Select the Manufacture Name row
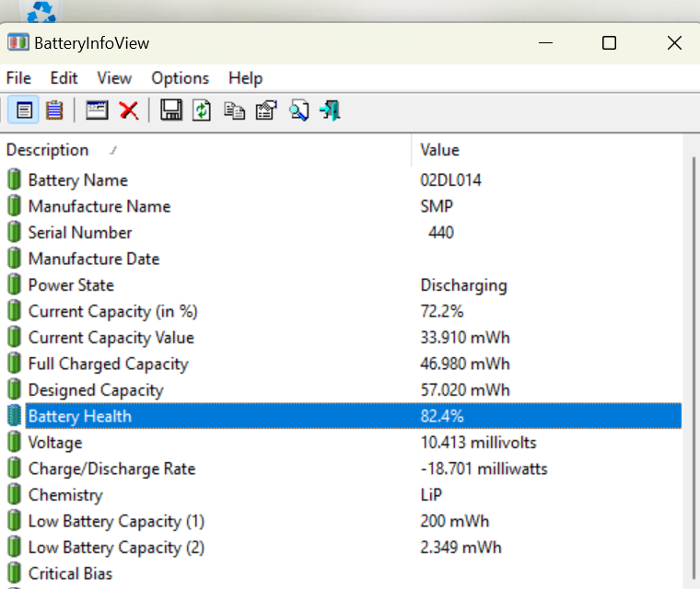The width and height of the screenshot is (700, 589). pyautogui.click(x=341, y=206)
